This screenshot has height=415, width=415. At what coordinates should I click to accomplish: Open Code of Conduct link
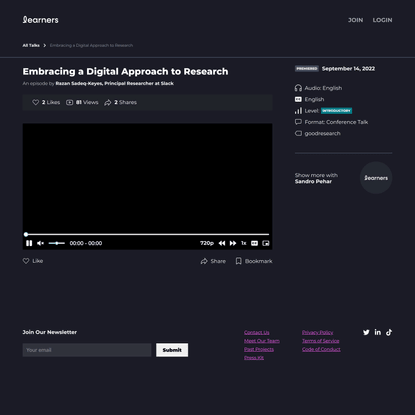click(321, 349)
